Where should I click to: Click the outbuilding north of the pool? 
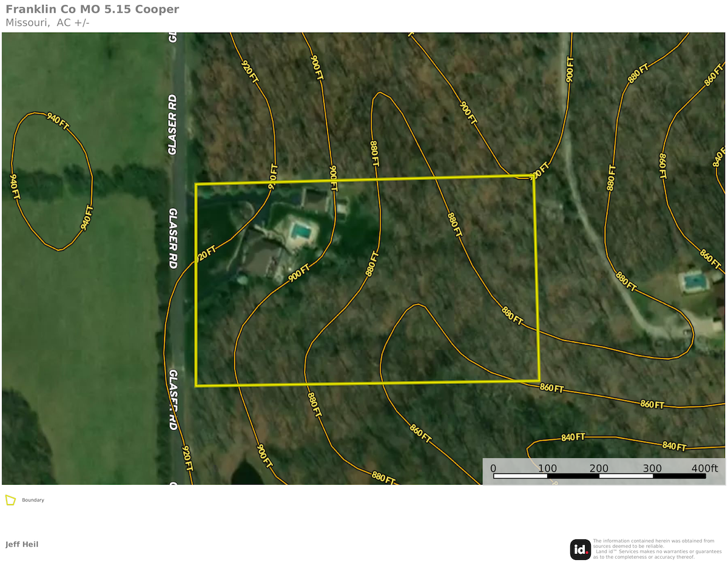315,198
